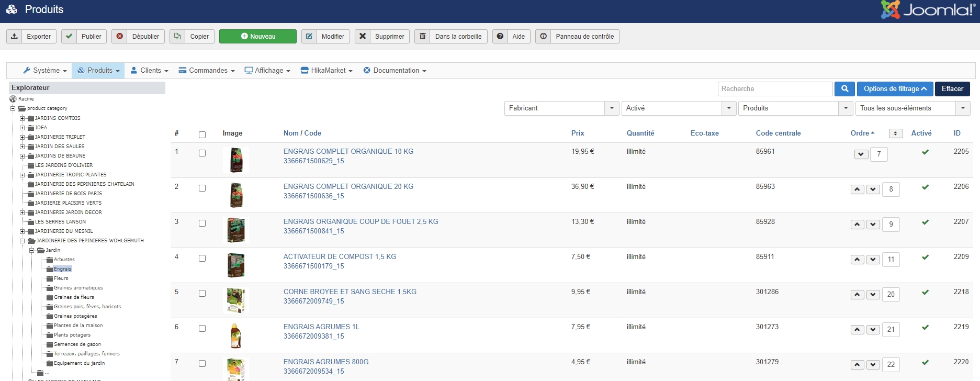Click the Publier green checkmark icon
This screenshot has width=980, height=381.
tap(69, 37)
